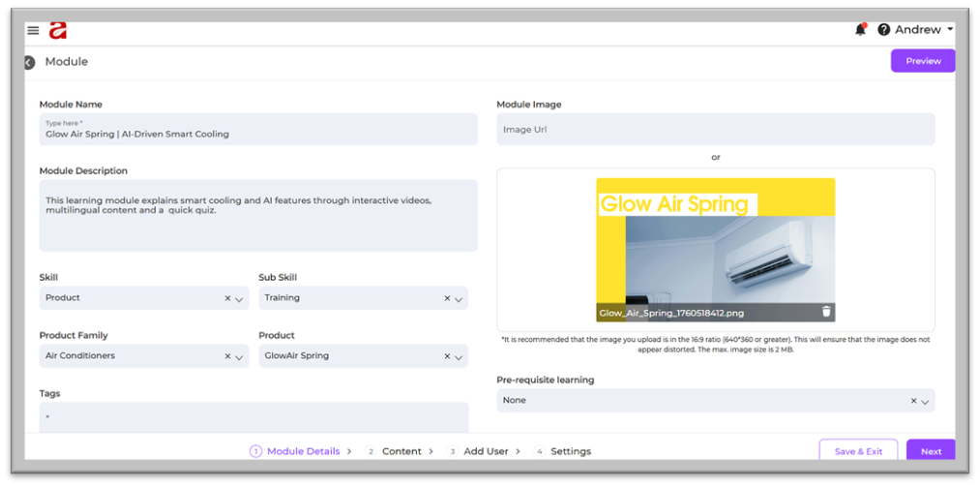The image size is (980, 487).
Task: Click the red app logo
Action: 58,30
